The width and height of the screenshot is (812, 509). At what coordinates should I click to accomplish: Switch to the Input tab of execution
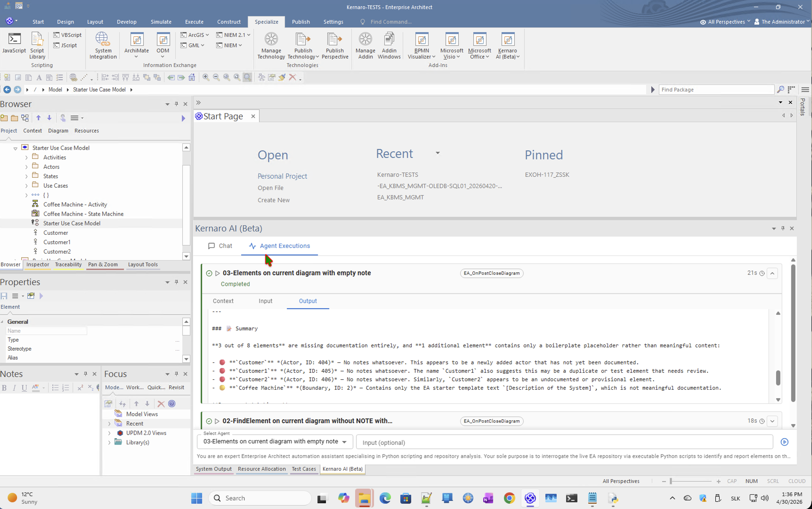265,301
